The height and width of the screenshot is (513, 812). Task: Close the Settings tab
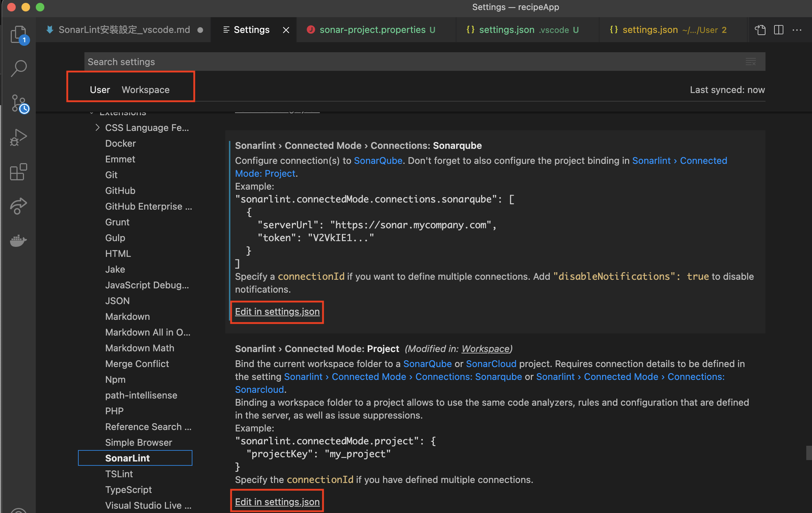point(286,30)
